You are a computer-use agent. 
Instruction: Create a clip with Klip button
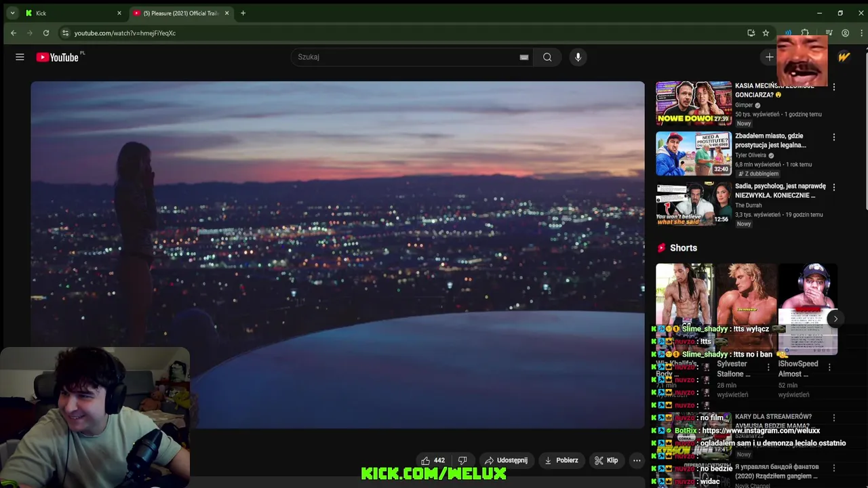click(x=606, y=460)
